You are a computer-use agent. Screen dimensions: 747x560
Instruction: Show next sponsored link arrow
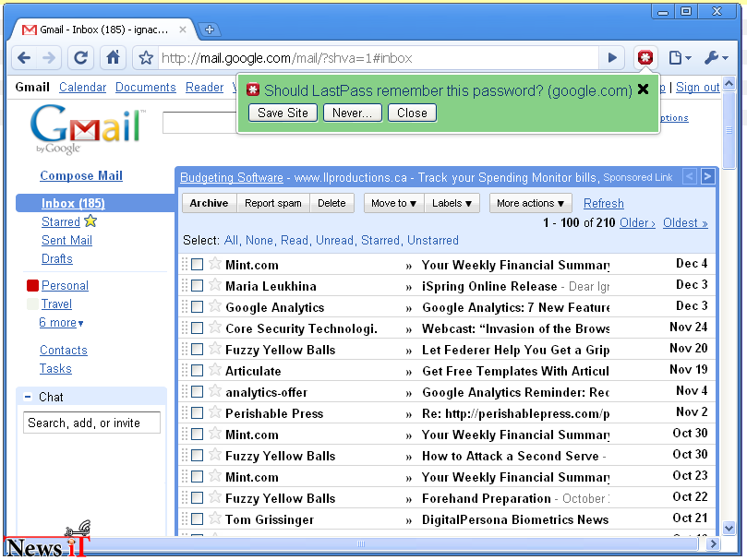(x=708, y=176)
